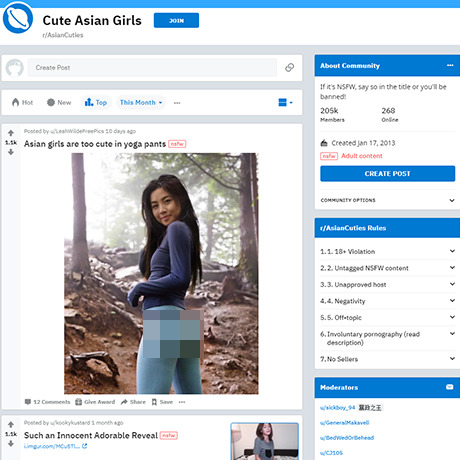Open the yoga pants post title
This screenshot has height=460, width=460.
point(95,144)
